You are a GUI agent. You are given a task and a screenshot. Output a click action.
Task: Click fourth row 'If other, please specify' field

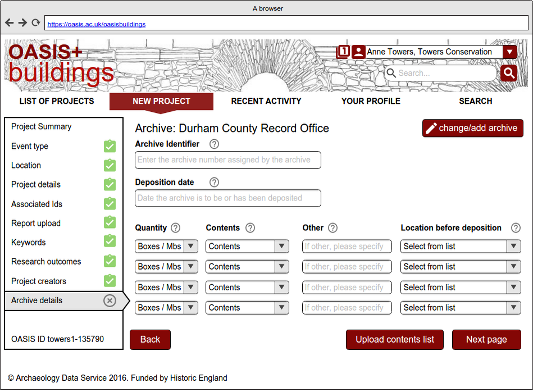pyautogui.click(x=347, y=308)
